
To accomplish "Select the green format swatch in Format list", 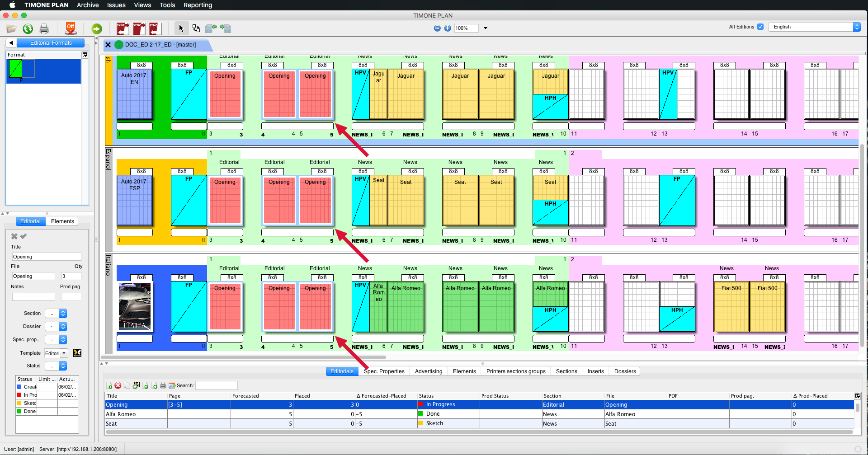I will [x=16, y=69].
